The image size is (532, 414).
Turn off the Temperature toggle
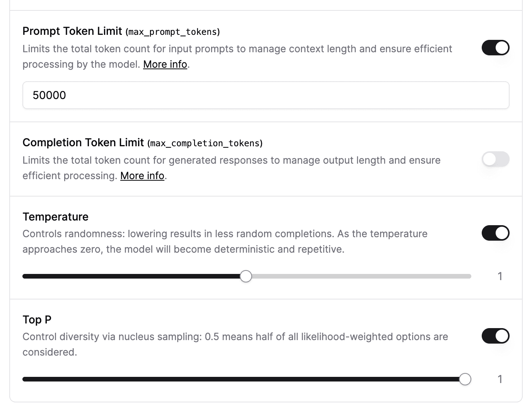point(495,233)
